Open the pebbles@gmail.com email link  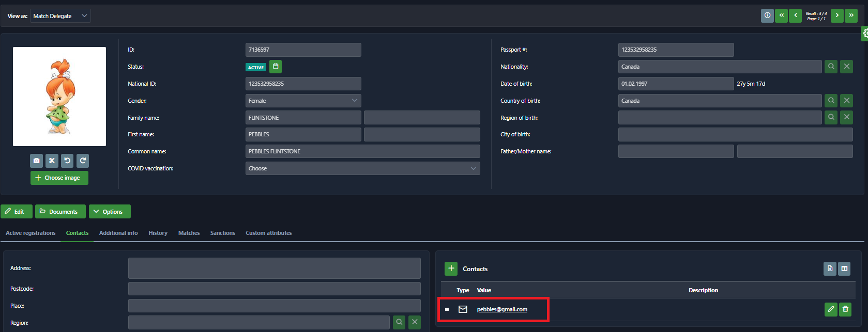coord(501,309)
